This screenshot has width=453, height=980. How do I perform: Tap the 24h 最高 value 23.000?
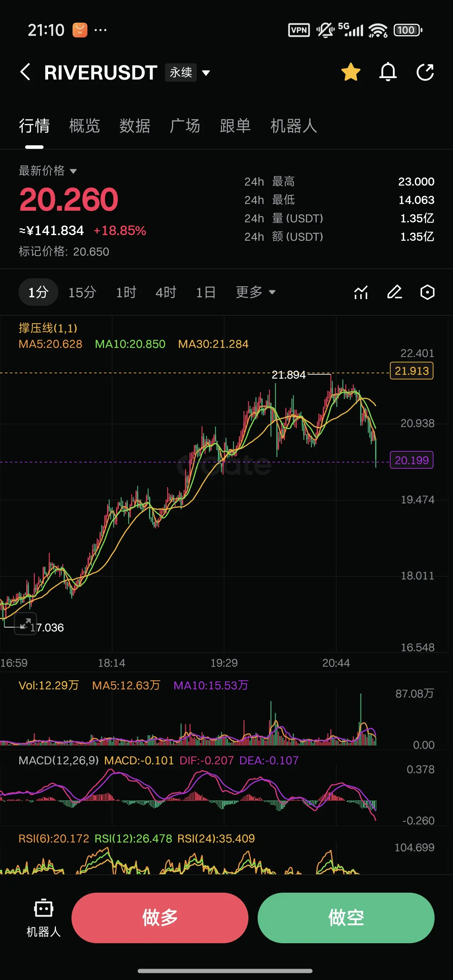point(416,181)
